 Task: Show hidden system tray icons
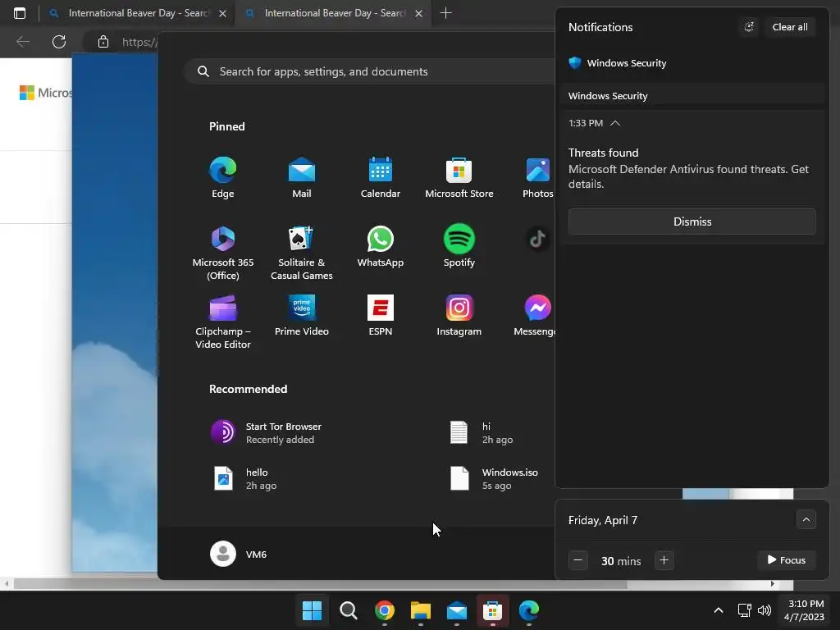(x=719, y=610)
